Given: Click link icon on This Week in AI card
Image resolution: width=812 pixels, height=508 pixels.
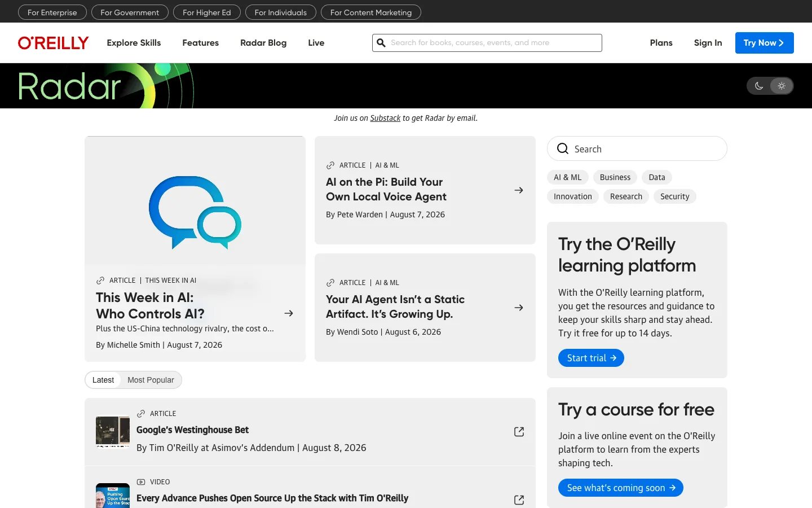Looking at the screenshot, I should coord(100,281).
